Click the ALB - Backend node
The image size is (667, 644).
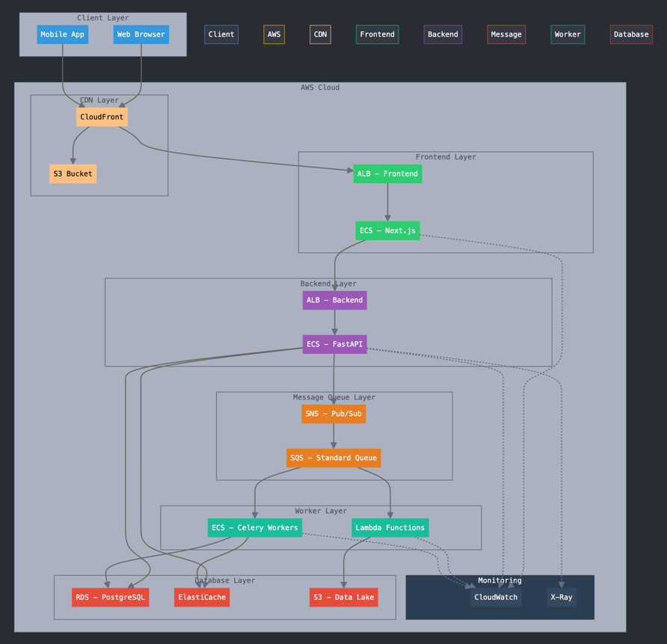[335, 300]
